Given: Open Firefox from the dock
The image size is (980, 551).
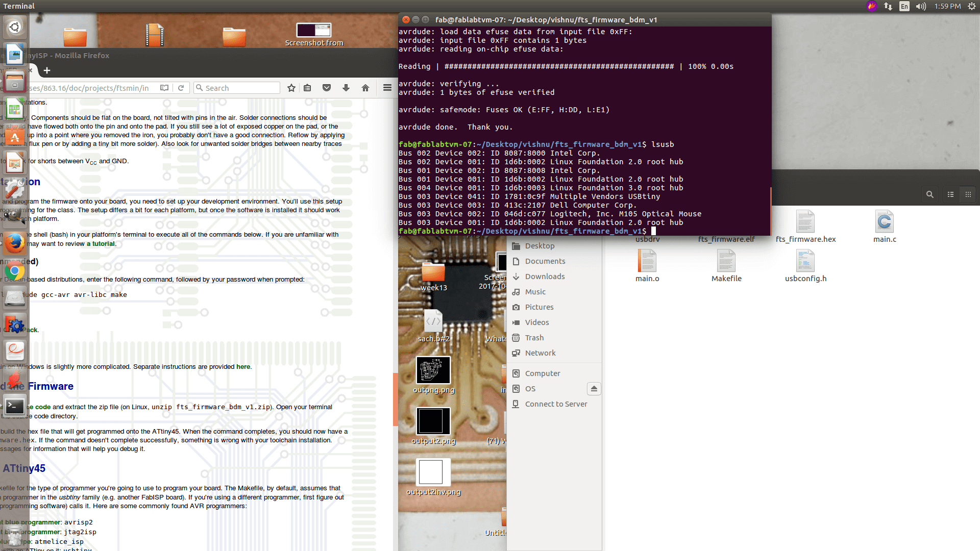Looking at the screenshot, I should tap(15, 243).
